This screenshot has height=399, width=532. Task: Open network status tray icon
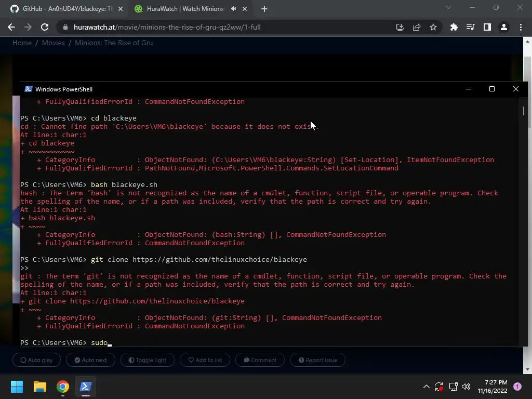click(x=453, y=387)
